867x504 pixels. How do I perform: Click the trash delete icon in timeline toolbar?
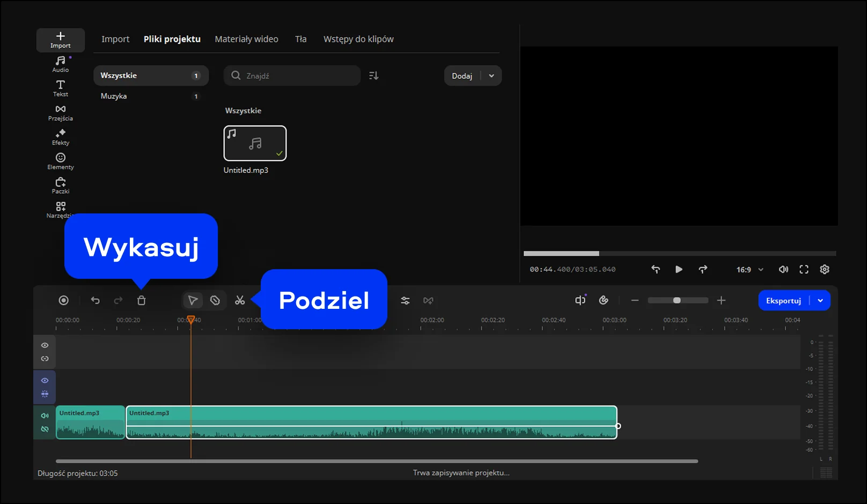(x=141, y=300)
